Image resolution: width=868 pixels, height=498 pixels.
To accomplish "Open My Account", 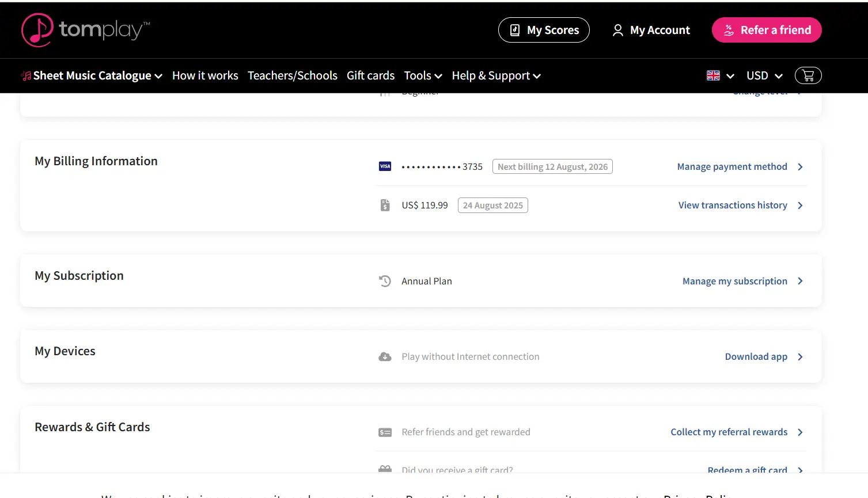I will point(651,30).
